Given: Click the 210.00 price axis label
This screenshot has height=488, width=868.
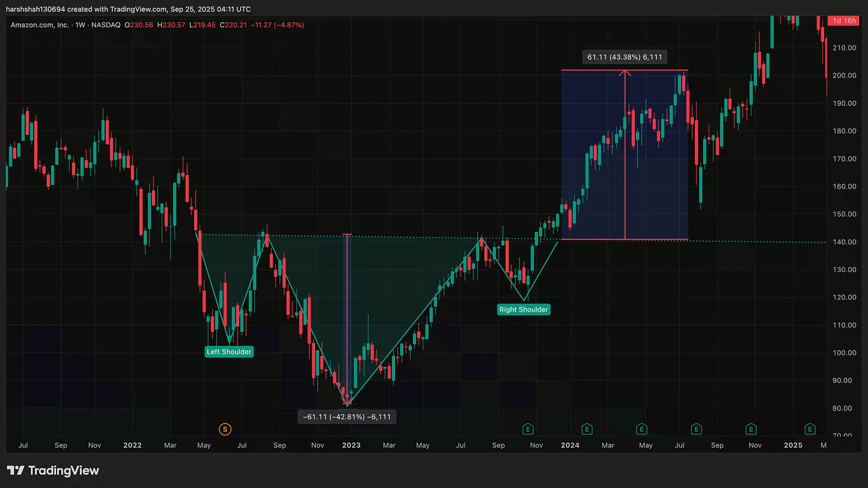Looking at the screenshot, I should click(x=844, y=48).
